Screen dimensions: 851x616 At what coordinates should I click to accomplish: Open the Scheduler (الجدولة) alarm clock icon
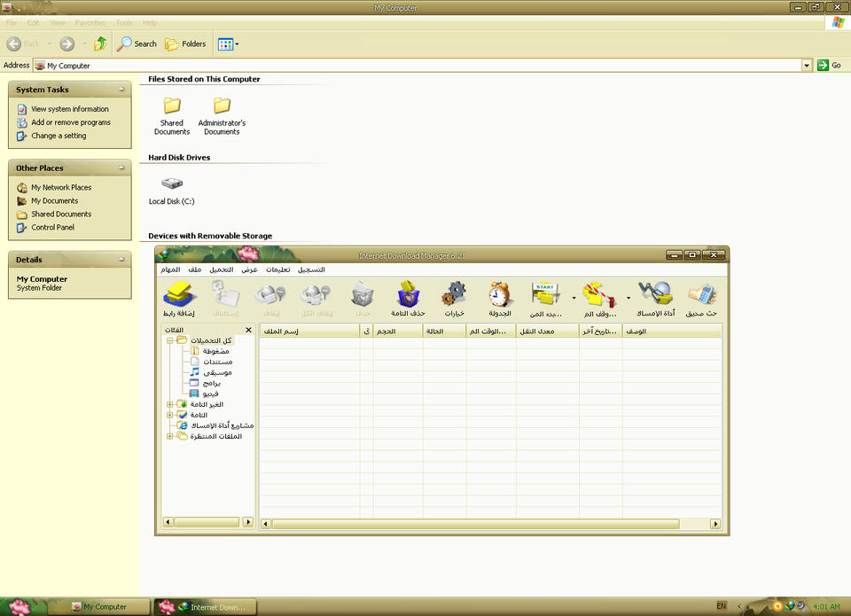[500, 294]
